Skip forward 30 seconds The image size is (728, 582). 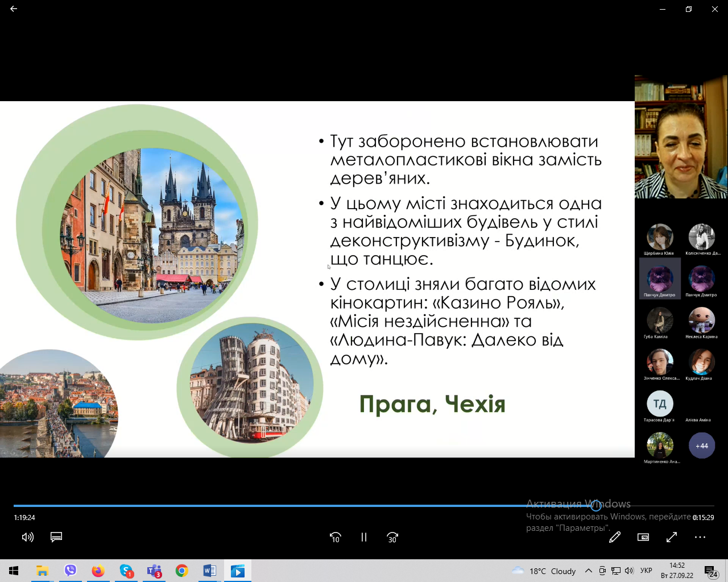[x=392, y=537]
